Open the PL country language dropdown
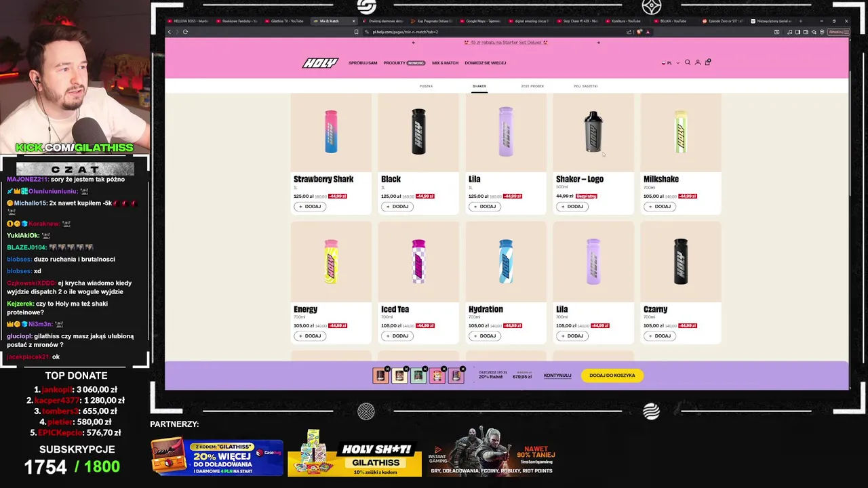 coord(670,63)
